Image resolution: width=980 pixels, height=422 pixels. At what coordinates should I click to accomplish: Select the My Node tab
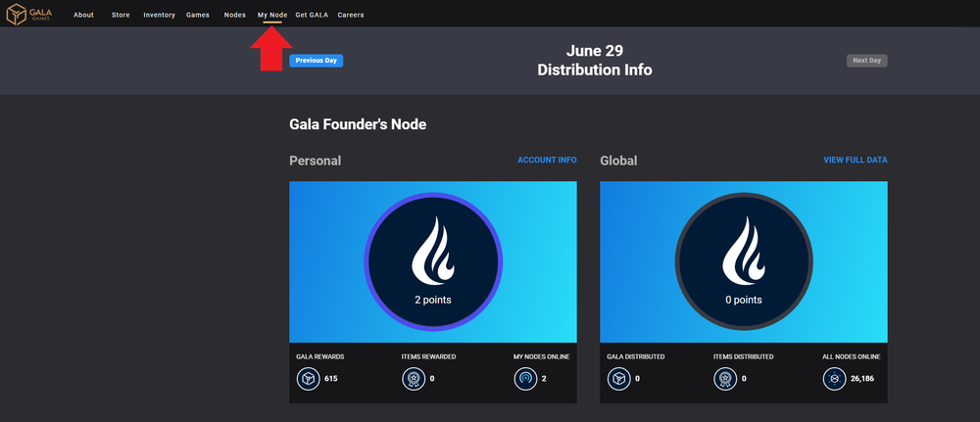pos(272,15)
